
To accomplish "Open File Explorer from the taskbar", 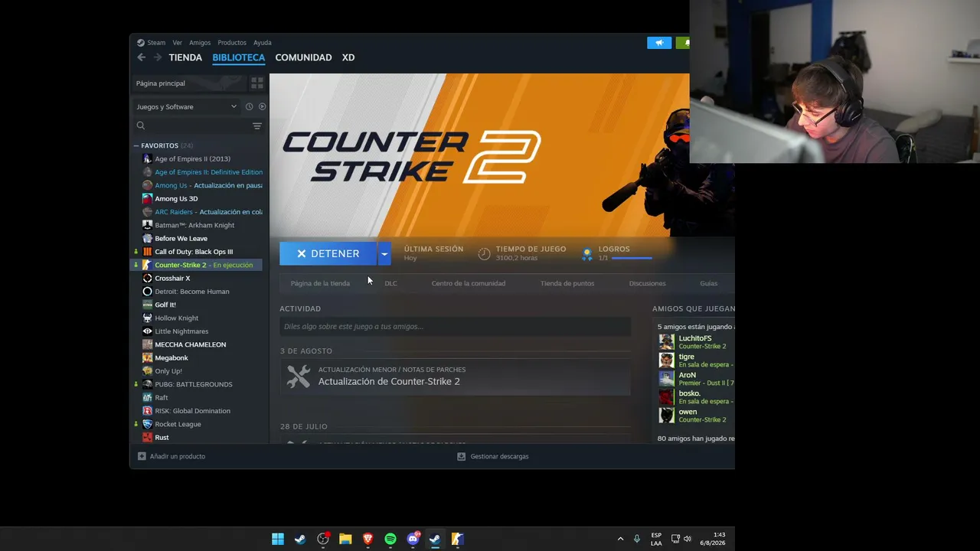I will click(x=345, y=539).
